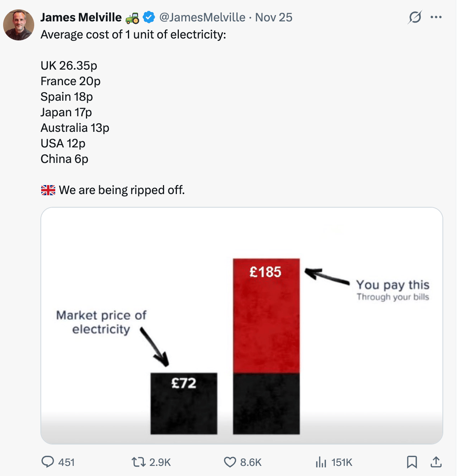458x476 pixels.
Task: Open the Nov 25 timestamp link
Action: pyautogui.click(x=274, y=17)
